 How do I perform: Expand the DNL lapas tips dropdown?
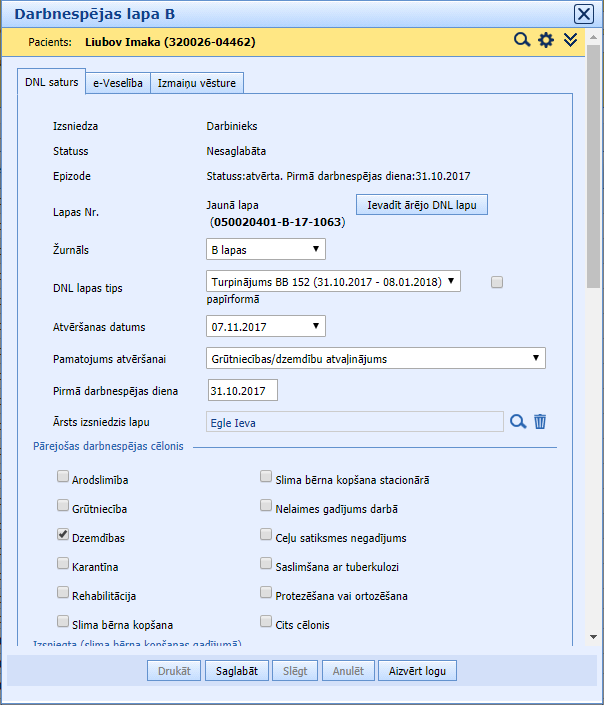333,281
